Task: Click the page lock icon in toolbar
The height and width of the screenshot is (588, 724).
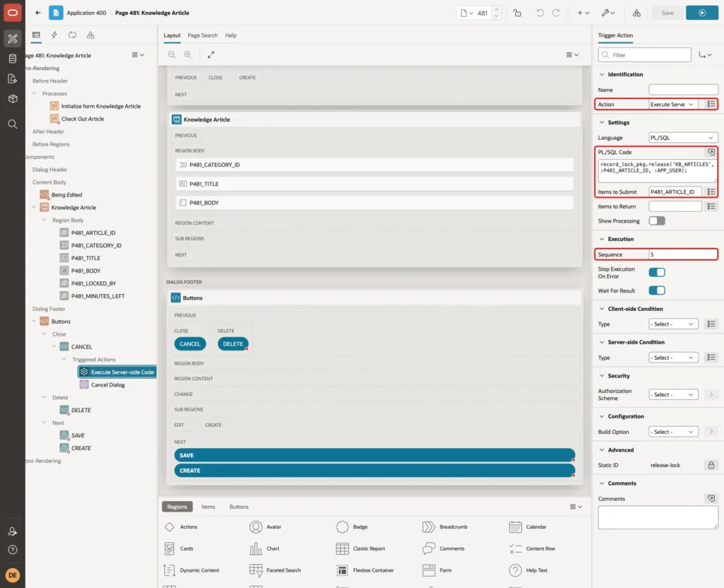Action: tap(517, 13)
